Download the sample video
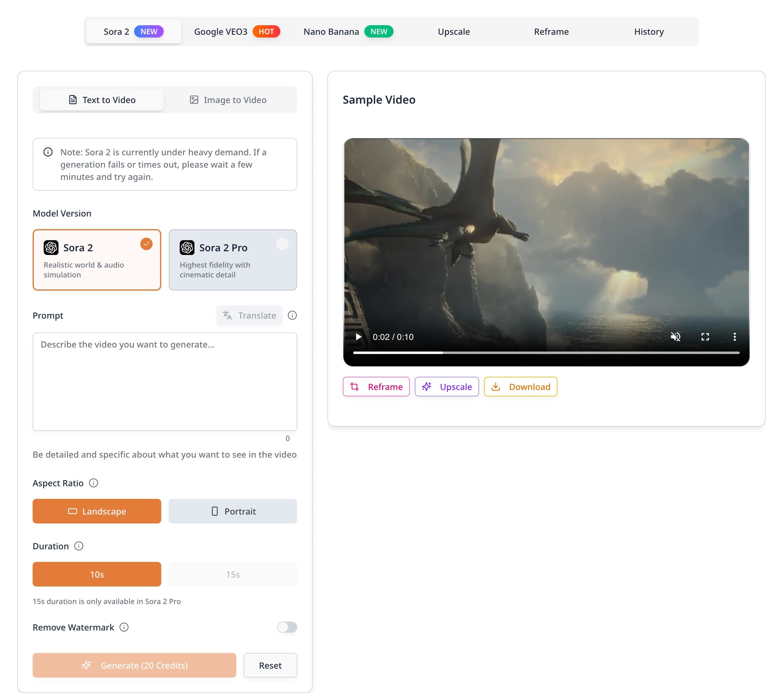Image resolution: width=784 pixels, height=700 pixels. (x=521, y=387)
